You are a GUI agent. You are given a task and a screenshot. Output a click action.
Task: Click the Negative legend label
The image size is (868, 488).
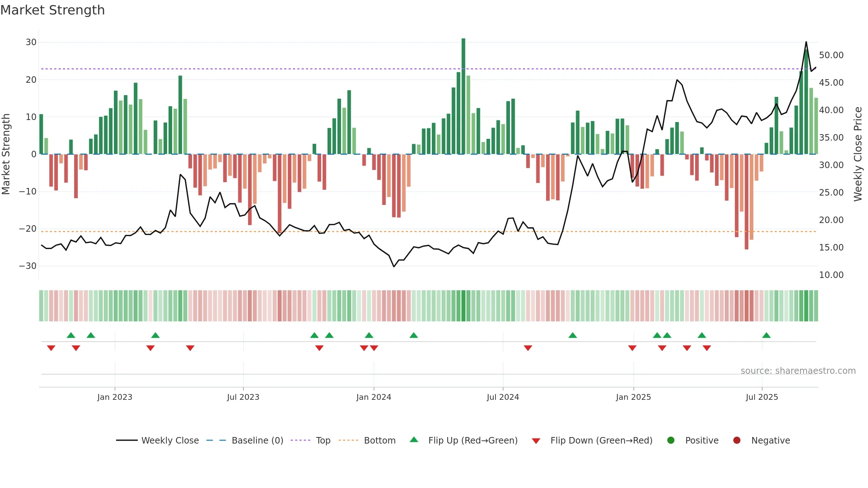(x=771, y=440)
